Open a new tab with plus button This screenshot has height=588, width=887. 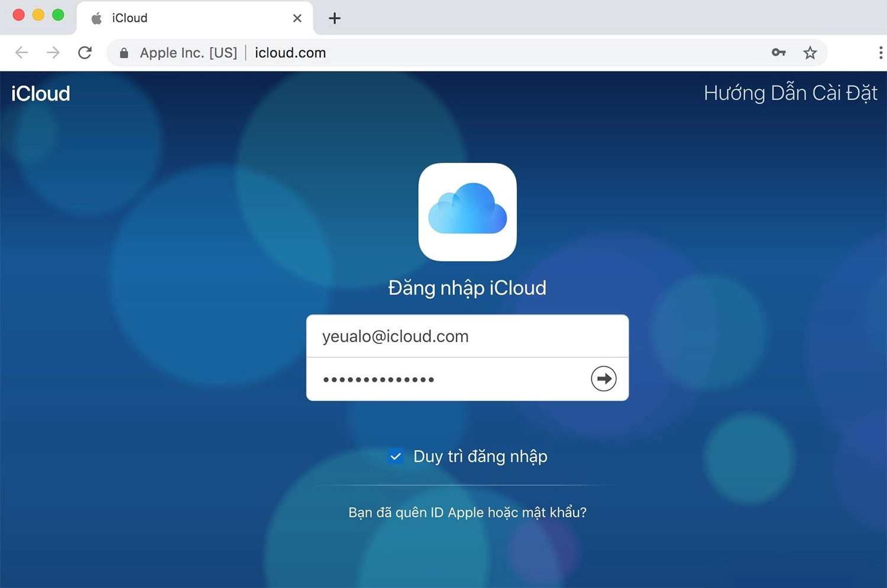pyautogui.click(x=335, y=18)
